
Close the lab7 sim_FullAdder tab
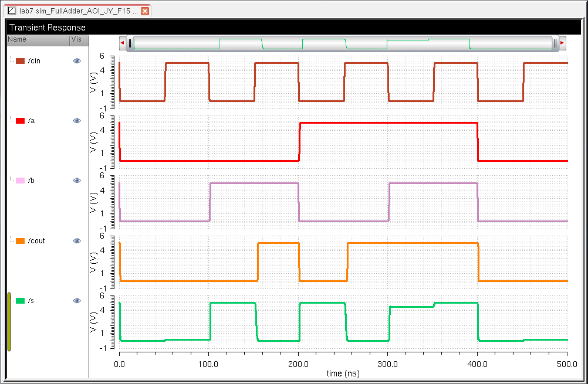click(x=146, y=11)
